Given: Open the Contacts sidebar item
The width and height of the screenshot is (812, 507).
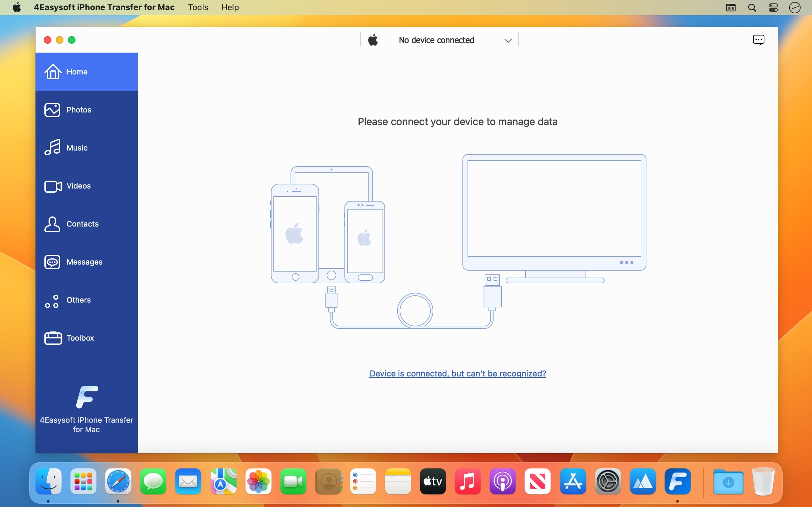Looking at the screenshot, I should click(x=82, y=224).
